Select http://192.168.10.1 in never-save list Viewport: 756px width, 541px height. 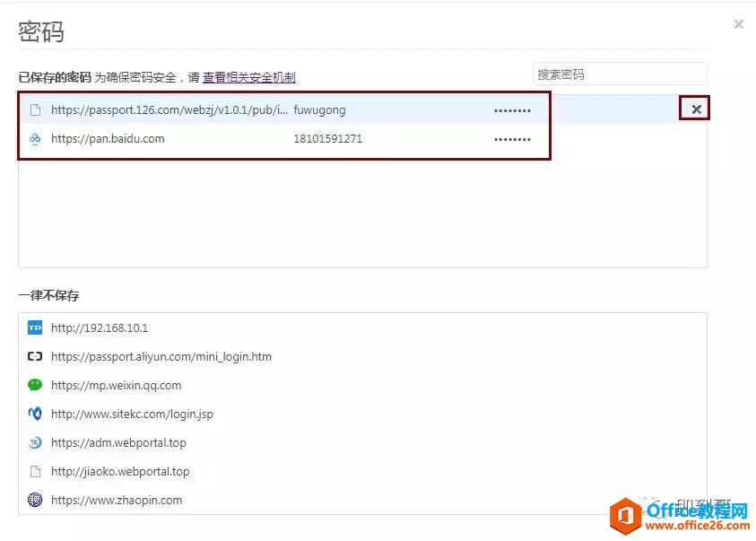click(100, 327)
